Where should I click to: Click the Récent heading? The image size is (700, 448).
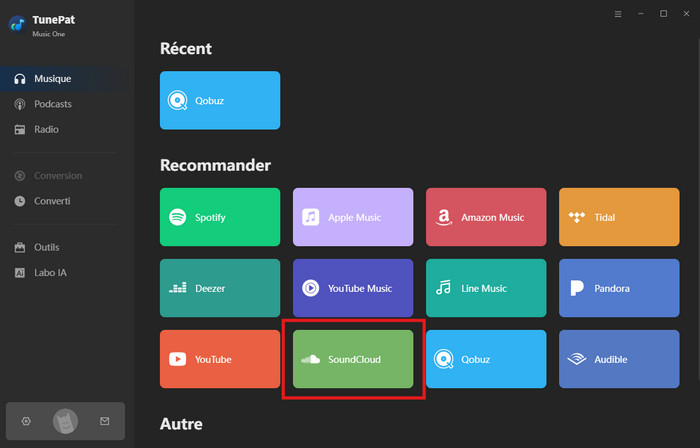click(186, 49)
